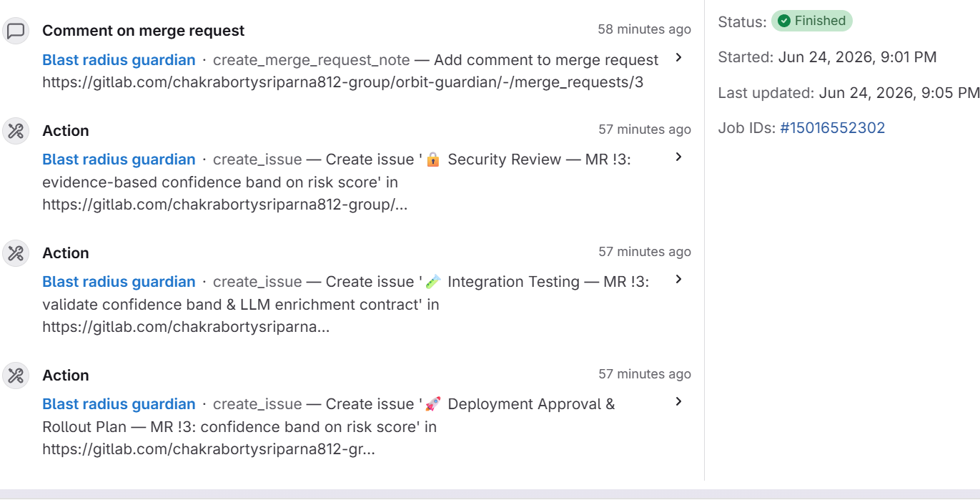Expand the merge request comment entry chevron
The height and width of the screenshot is (500, 980).
[678, 58]
